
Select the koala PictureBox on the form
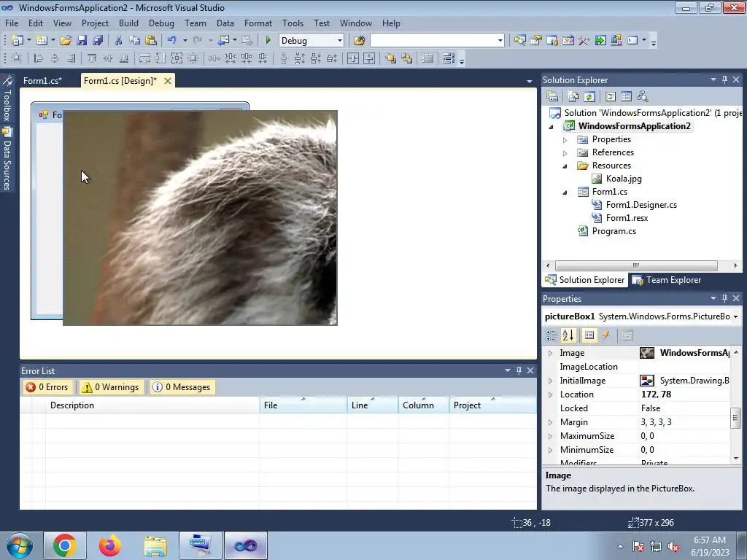200,218
